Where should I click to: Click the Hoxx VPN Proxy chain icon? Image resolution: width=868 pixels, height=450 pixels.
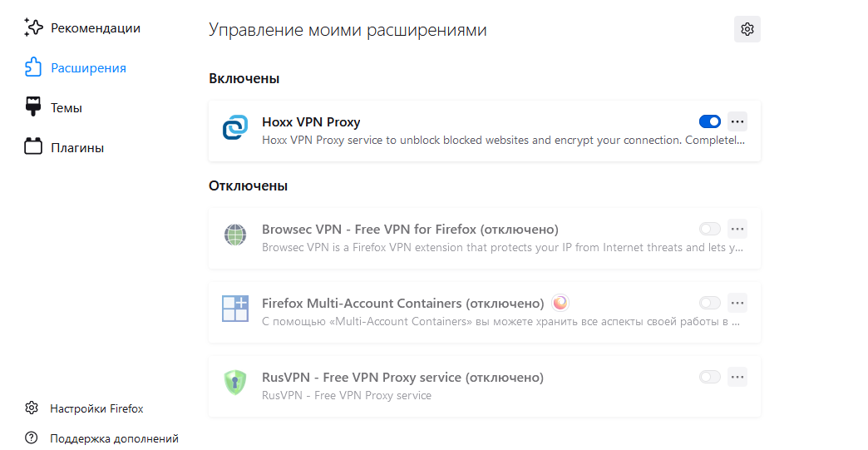click(x=235, y=127)
